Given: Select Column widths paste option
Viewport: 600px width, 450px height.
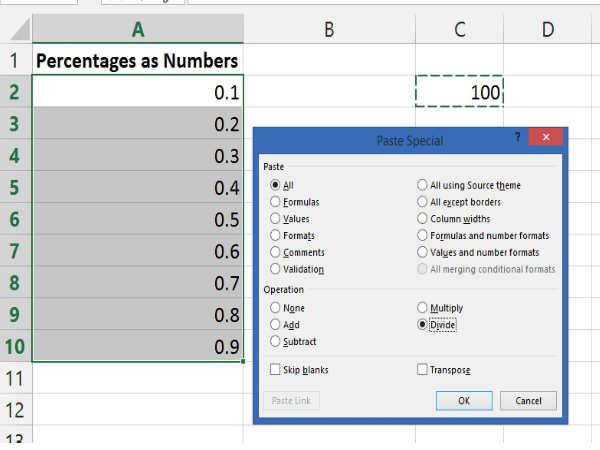Looking at the screenshot, I should pyautogui.click(x=423, y=219).
